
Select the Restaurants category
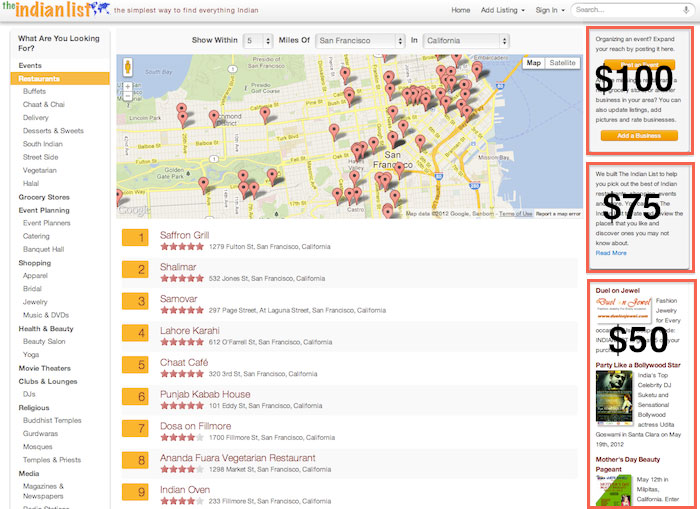[60, 79]
